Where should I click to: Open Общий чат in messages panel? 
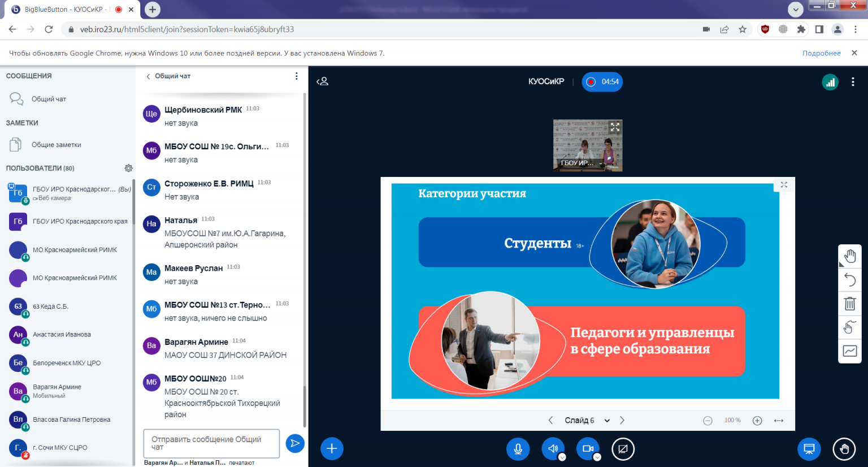[49, 99]
